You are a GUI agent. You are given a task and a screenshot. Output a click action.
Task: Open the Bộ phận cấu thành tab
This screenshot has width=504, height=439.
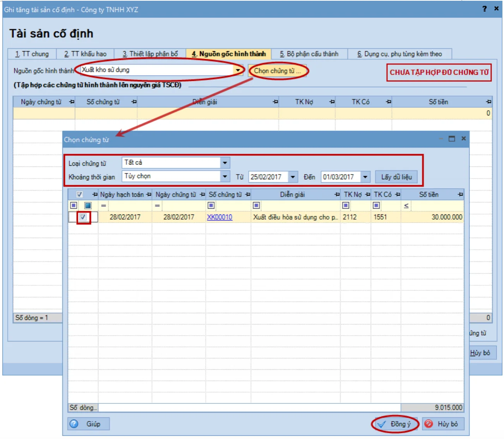pos(309,54)
